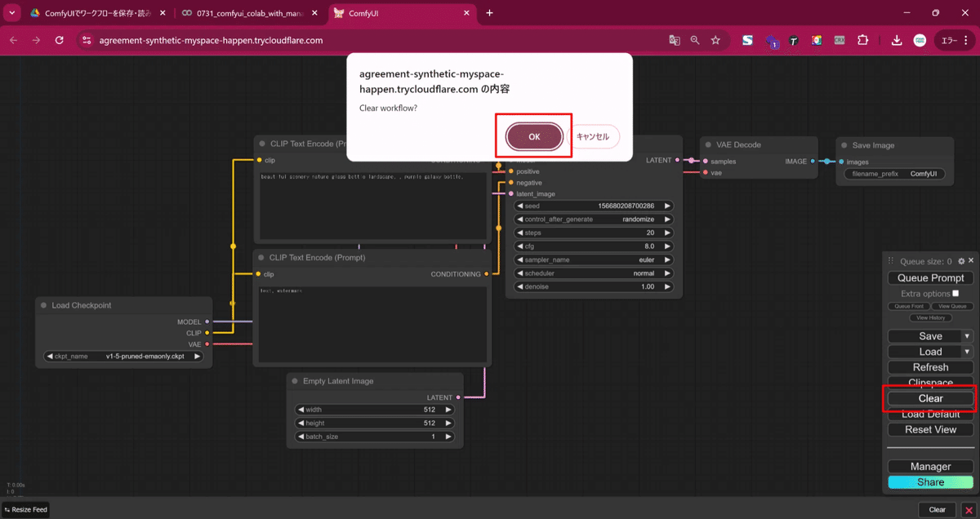Open ComfyUI settings gear in queue panel
The image size is (980, 519).
[961, 261]
